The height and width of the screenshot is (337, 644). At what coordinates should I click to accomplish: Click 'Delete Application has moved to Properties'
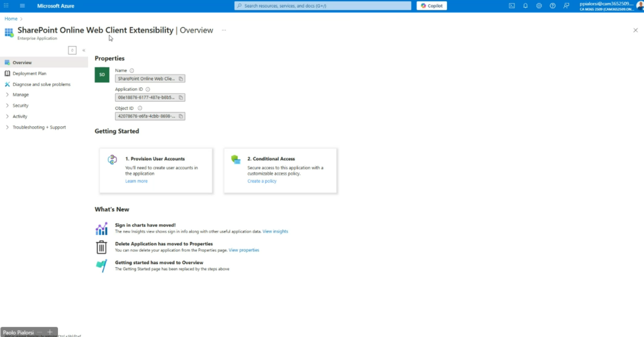(x=164, y=244)
